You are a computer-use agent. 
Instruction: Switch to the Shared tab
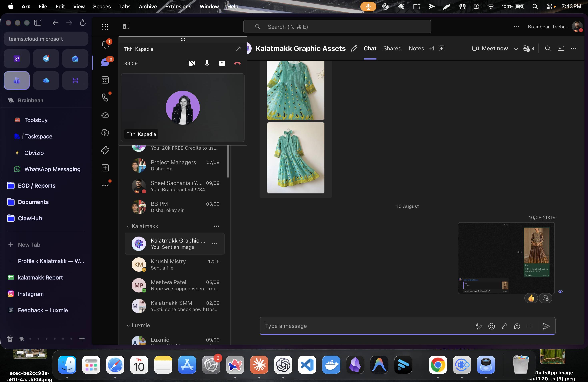[392, 48]
